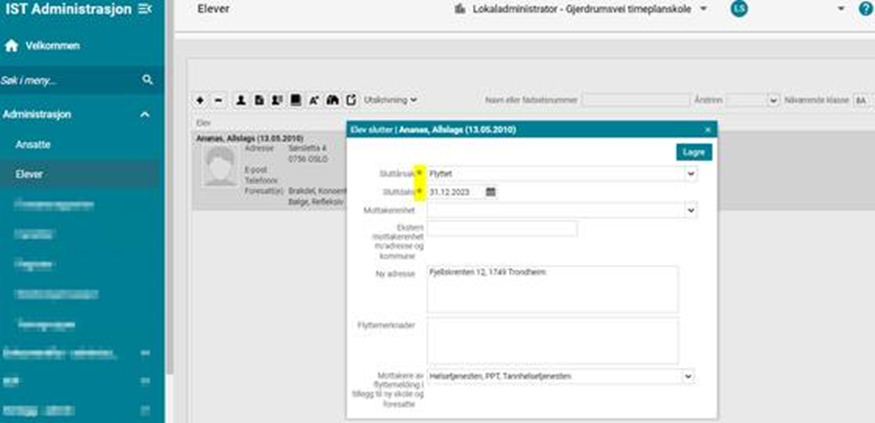The width and height of the screenshot is (875, 423).
Task: Open the binoculars search icon
Action: 333,100
